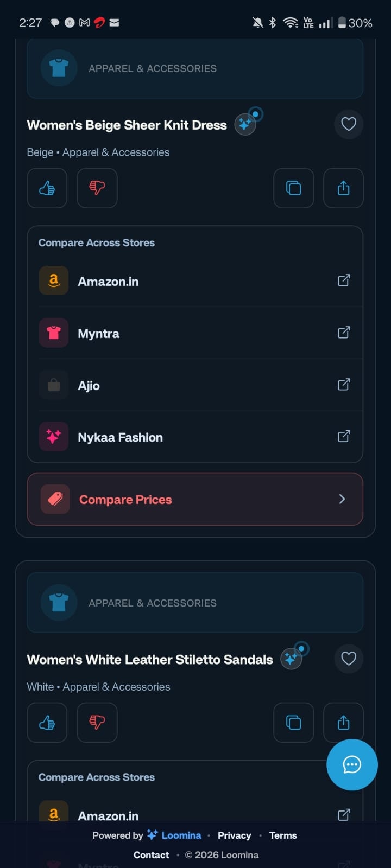Screen dimensions: 391x868
Task: Tap AI sparkle icon beside Stiletto Sandals title
Action: [x=292, y=659]
